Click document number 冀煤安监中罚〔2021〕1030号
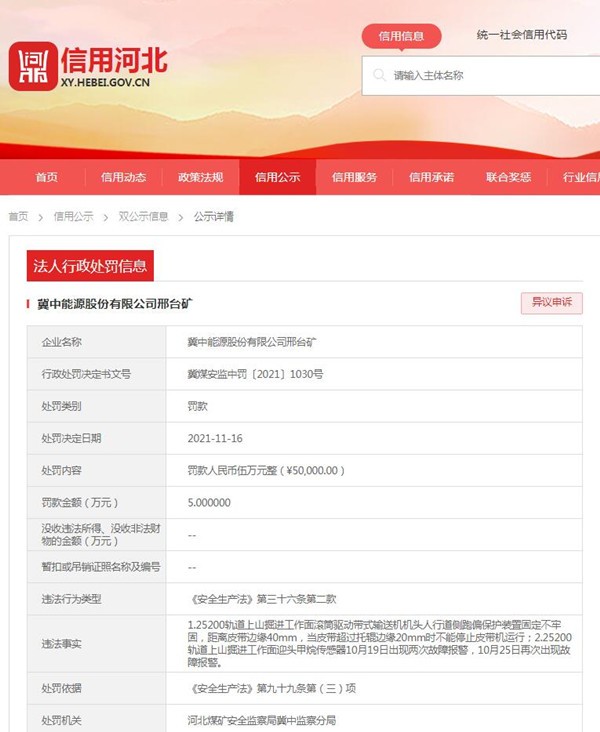600x732 pixels. pos(255,374)
